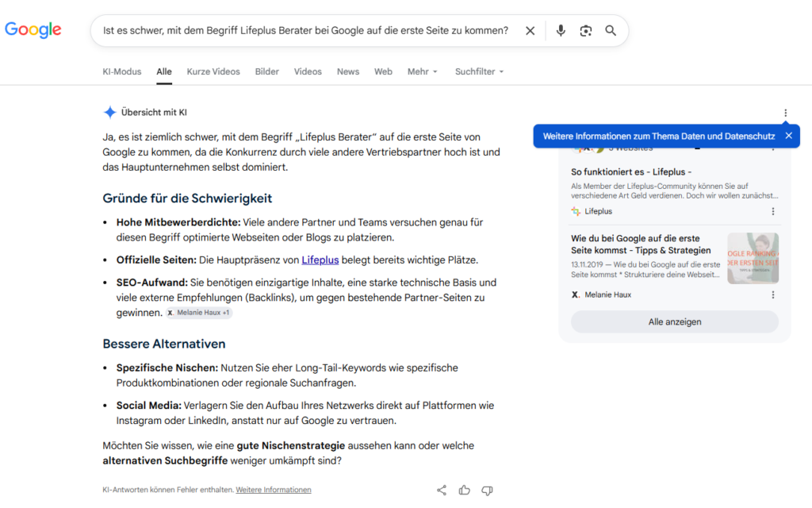
Task: Start voice search with microphone icon
Action: click(x=561, y=31)
